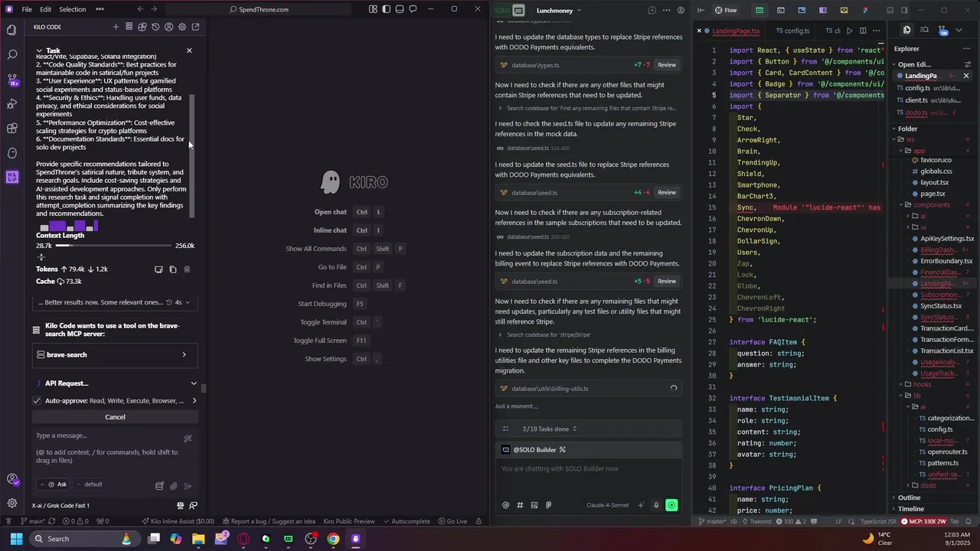This screenshot has height=551, width=980.
Task: Open Kilo Code profile account icon
Action: pos(168,27)
